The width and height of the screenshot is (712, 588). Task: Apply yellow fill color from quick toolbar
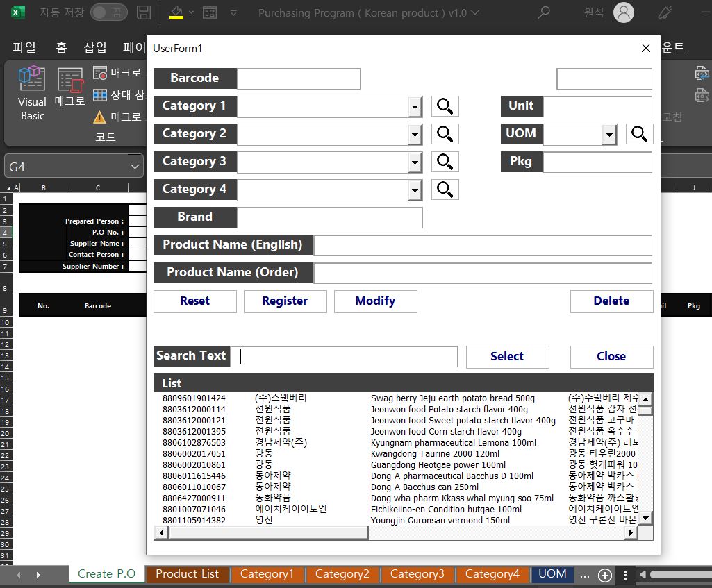pos(176,12)
